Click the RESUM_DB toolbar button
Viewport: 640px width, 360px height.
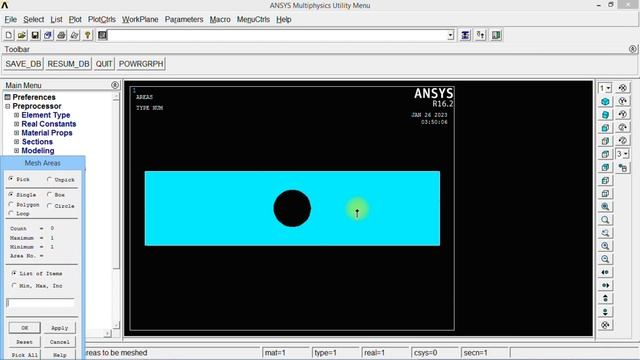(68, 64)
